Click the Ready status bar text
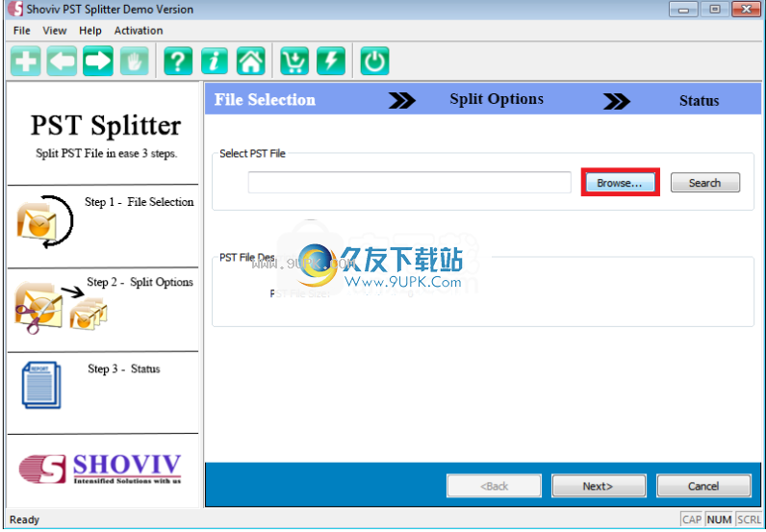This screenshot has width=766, height=532. click(x=24, y=519)
